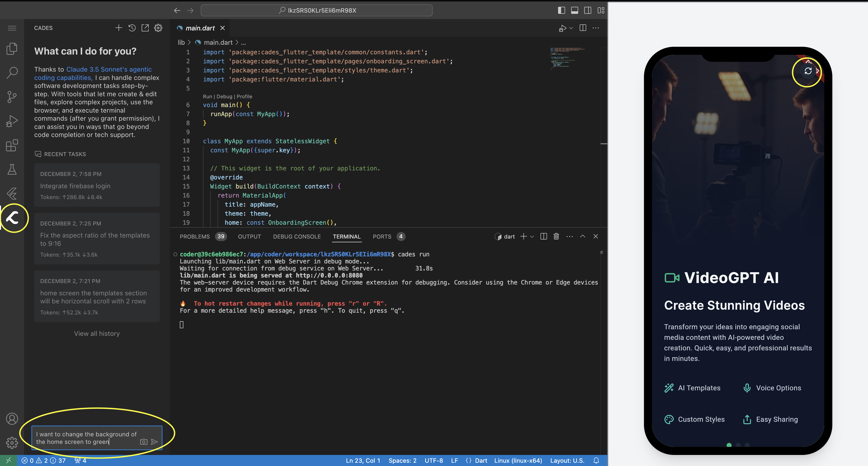Click the main.dart breadcrumb
The width and height of the screenshot is (868, 466).
pos(218,42)
